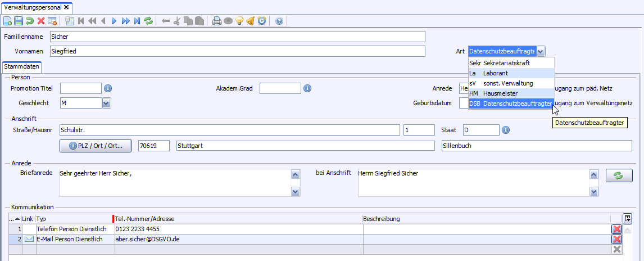Create a new record via toolbar icon
The image size is (644, 261).
7,21
